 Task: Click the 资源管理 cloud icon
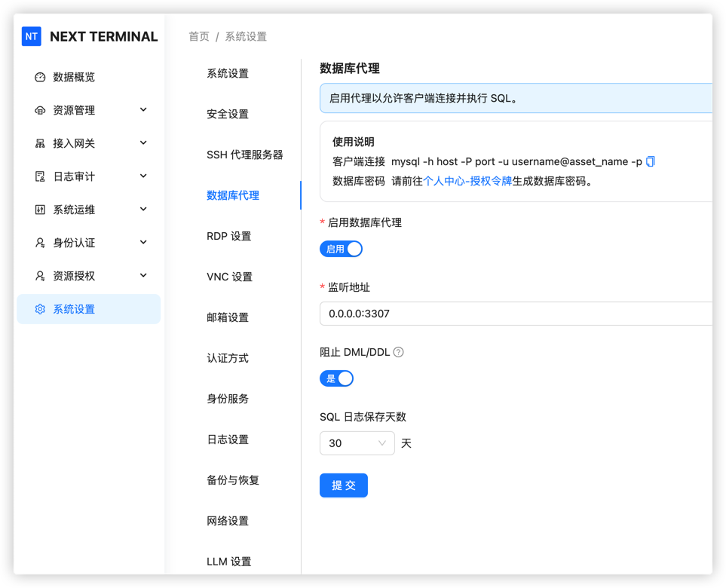point(40,110)
